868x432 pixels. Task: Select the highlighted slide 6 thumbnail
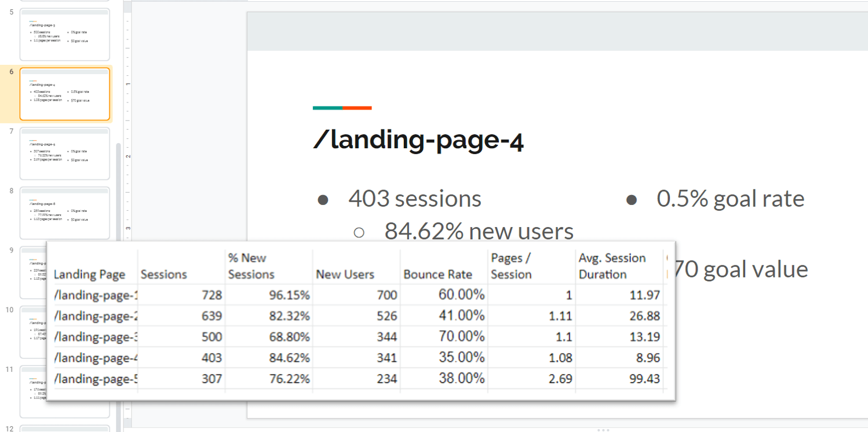point(64,94)
